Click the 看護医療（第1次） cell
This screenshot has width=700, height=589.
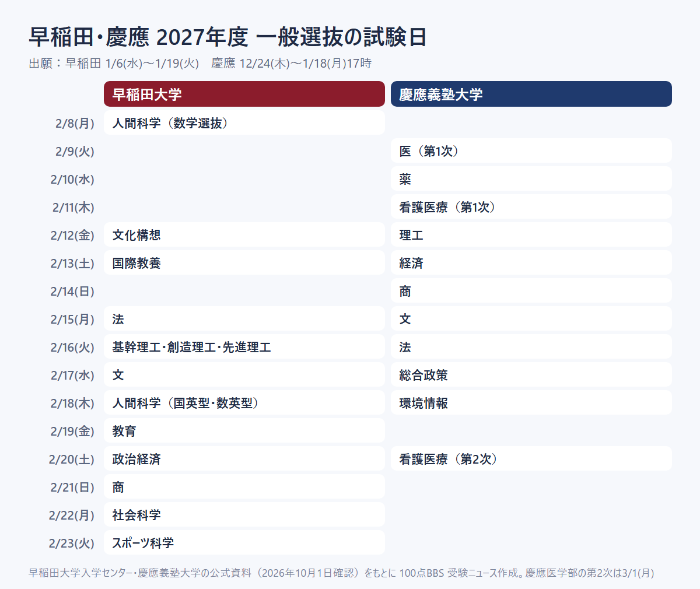(x=531, y=206)
